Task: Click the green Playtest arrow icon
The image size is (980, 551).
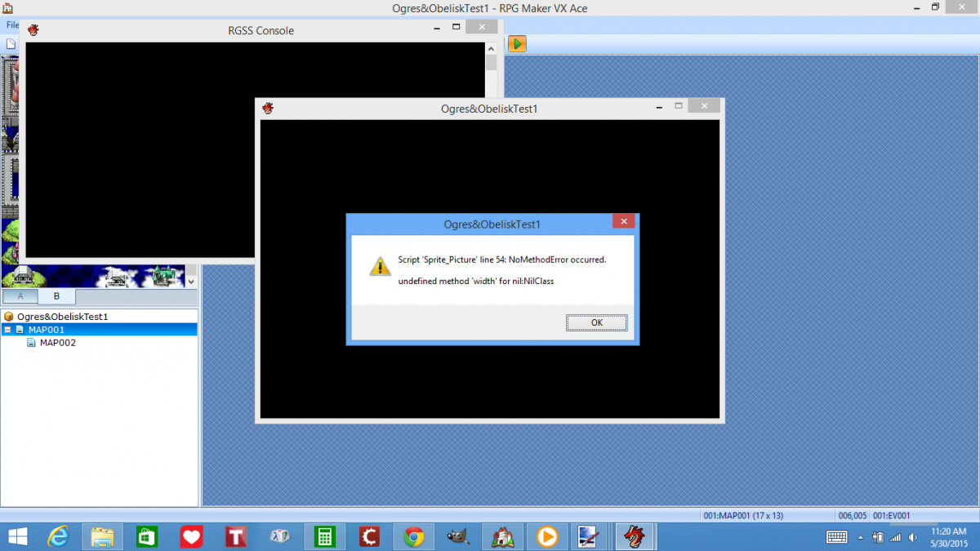Action: click(517, 43)
